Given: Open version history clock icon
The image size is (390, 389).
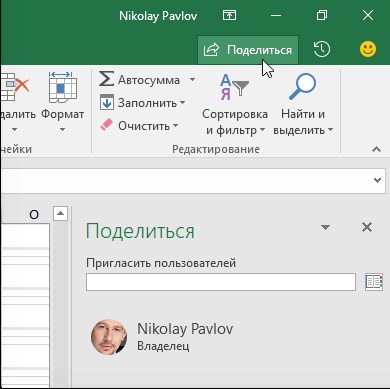Looking at the screenshot, I should click(x=322, y=50).
